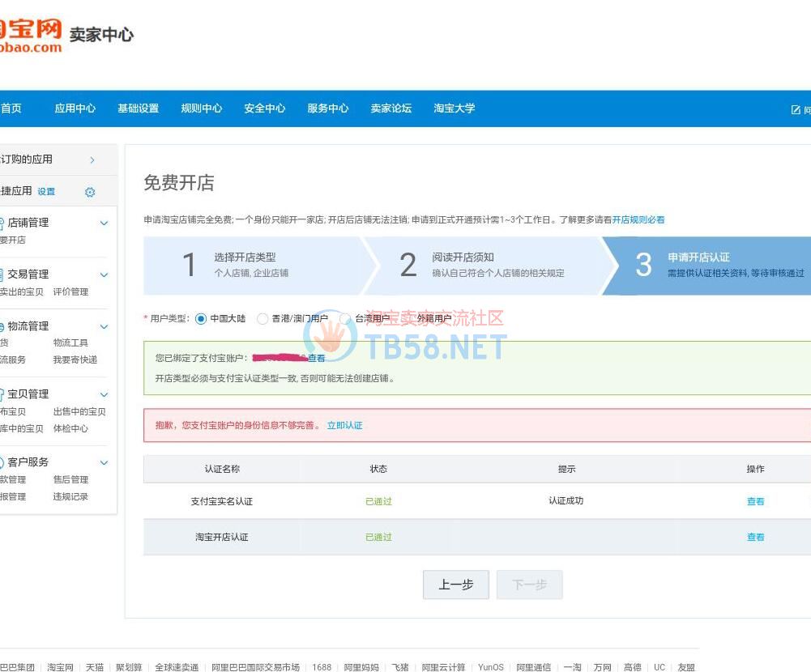Click the 上一步 button
The image size is (811, 672).
coord(455,585)
